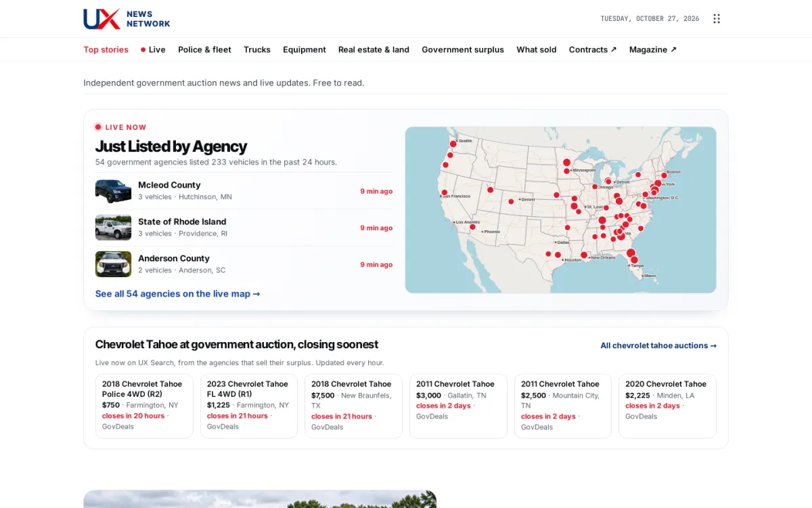Go to the Trucks section
This screenshot has height=508, width=812.
click(257, 49)
